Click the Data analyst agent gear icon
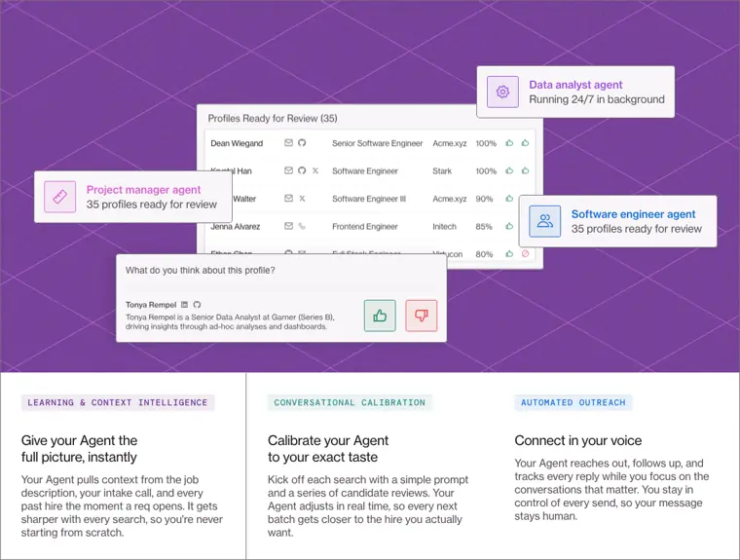The width and height of the screenshot is (740, 560). point(502,92)
